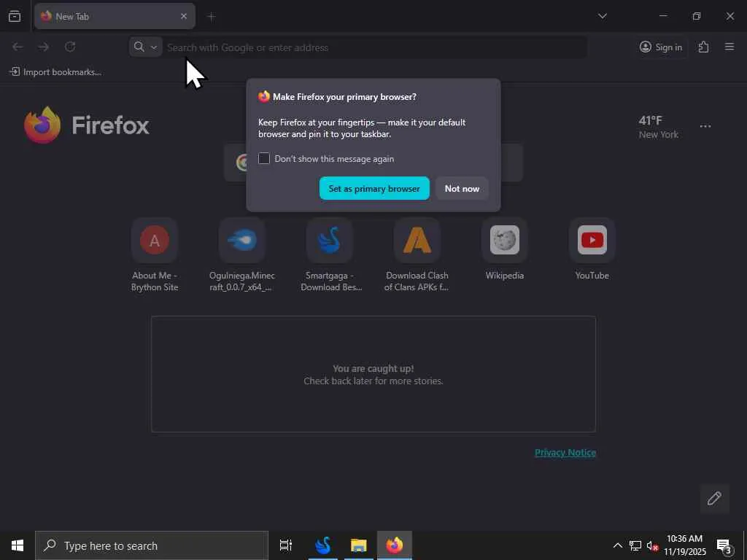
Task: Reload the current page
Action: pos(70,47)
